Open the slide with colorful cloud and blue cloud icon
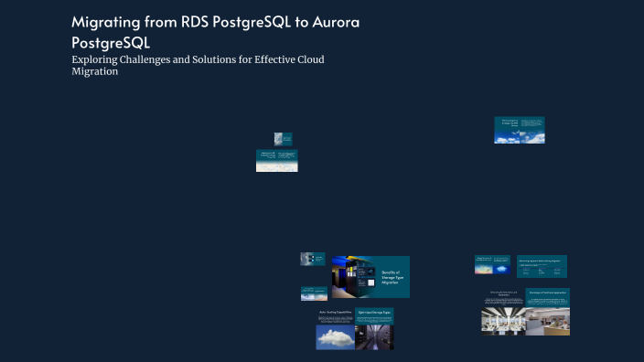 point(493,265)
